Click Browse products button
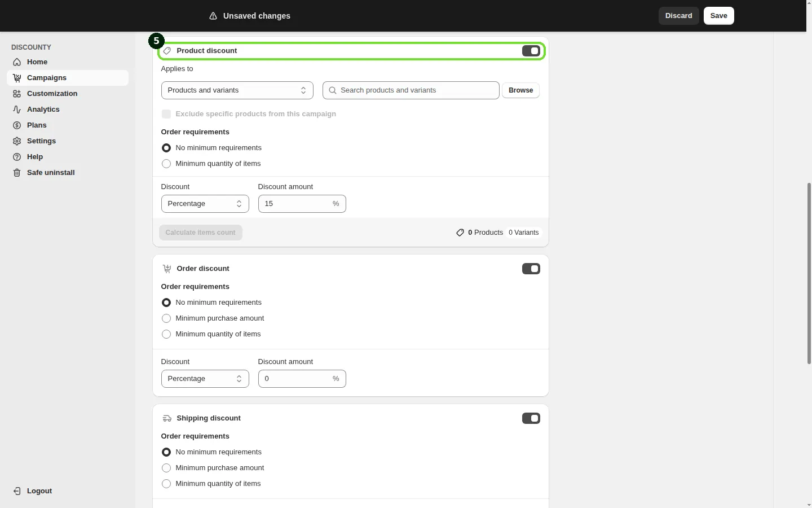The width and height of the screenshot is (812, 508). (x=521, y=90)
